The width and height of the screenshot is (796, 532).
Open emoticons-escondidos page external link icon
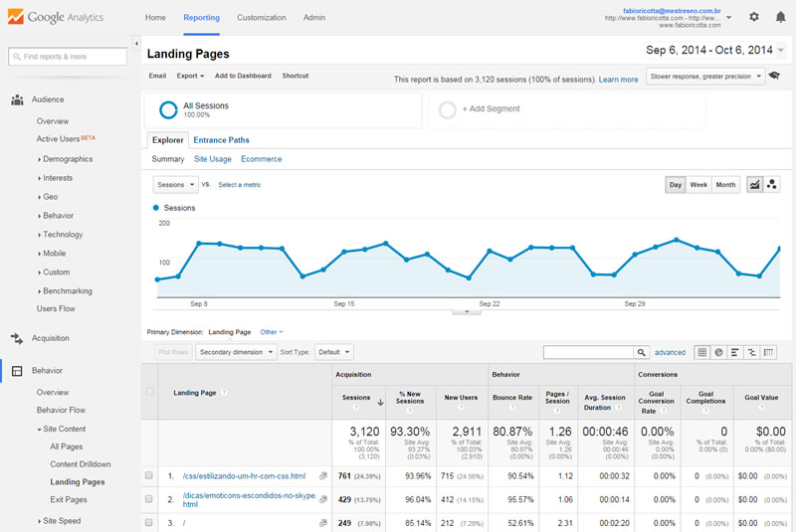point(322,499)
